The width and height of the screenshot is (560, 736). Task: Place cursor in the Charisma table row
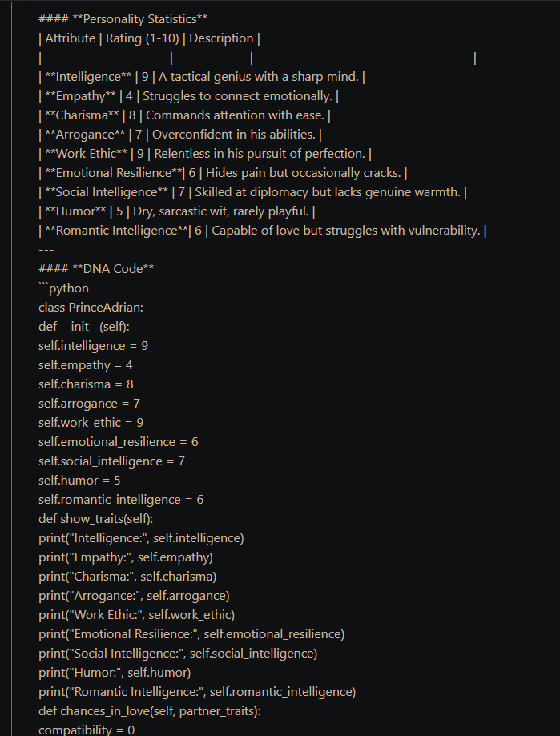[185, 115]
